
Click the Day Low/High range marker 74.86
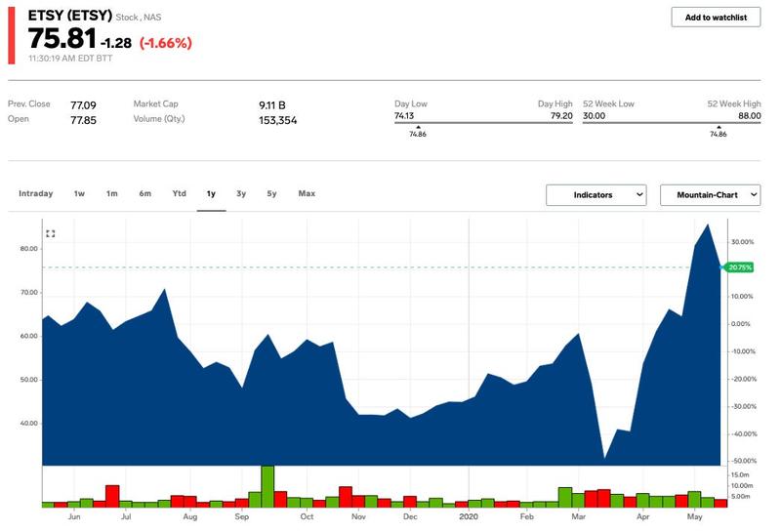click(418, 134)
